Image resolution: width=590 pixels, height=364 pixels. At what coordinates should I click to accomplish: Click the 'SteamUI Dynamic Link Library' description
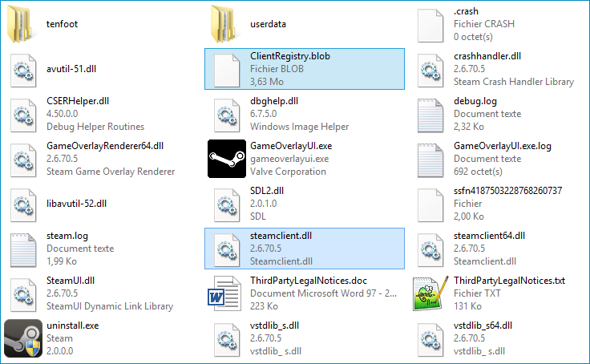tap(110, 306)
